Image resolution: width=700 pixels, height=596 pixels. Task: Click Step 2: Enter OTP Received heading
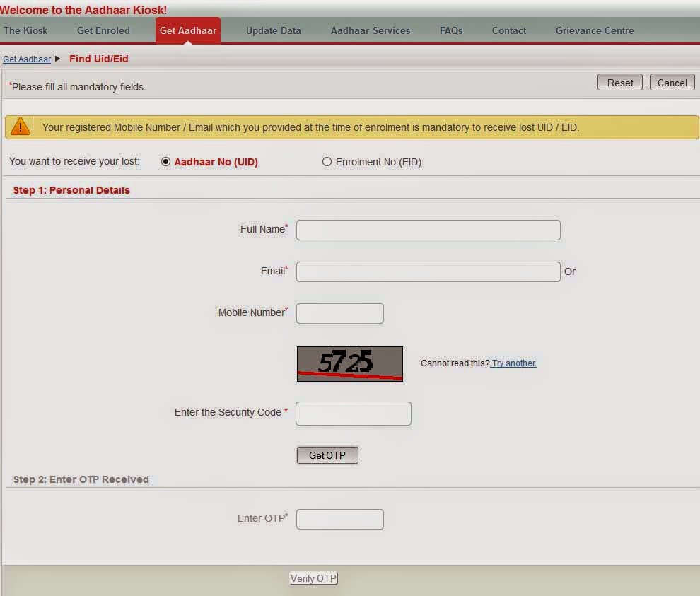tap(81, 479)
